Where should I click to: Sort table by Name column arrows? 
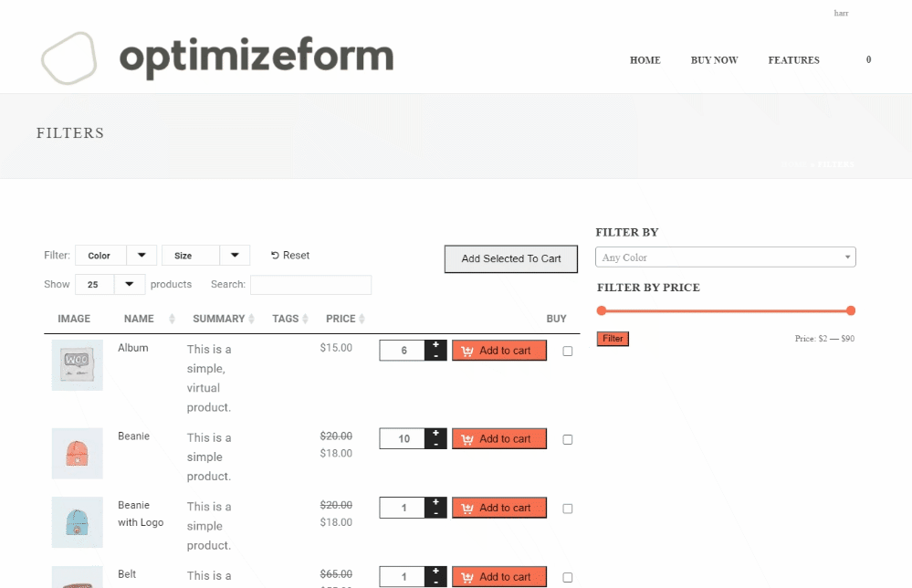click(172, 319)
